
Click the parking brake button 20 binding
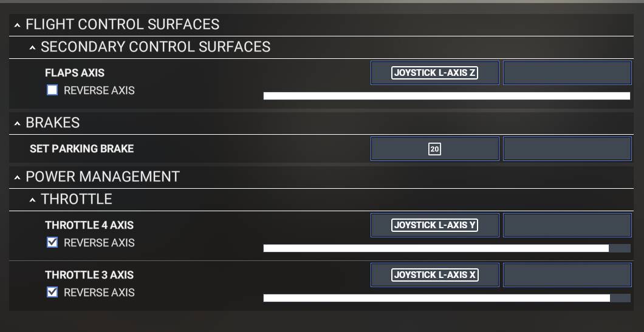point(434,149)
